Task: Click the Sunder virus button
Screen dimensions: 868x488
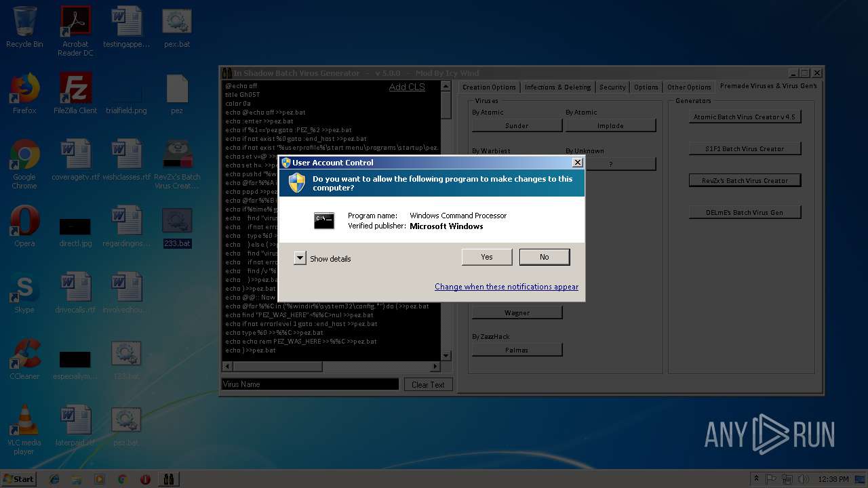Action: [x=517, y=125]
